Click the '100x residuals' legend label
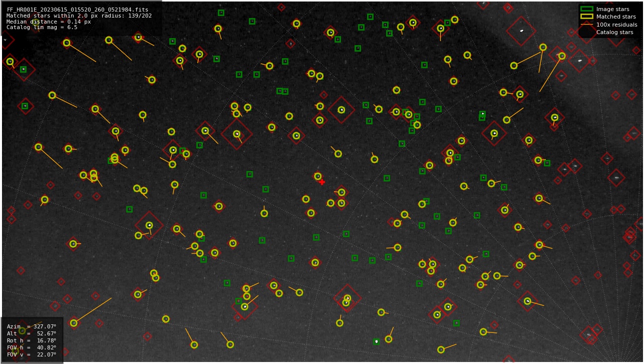The image size is (644, 364). [x=617, y=25]
